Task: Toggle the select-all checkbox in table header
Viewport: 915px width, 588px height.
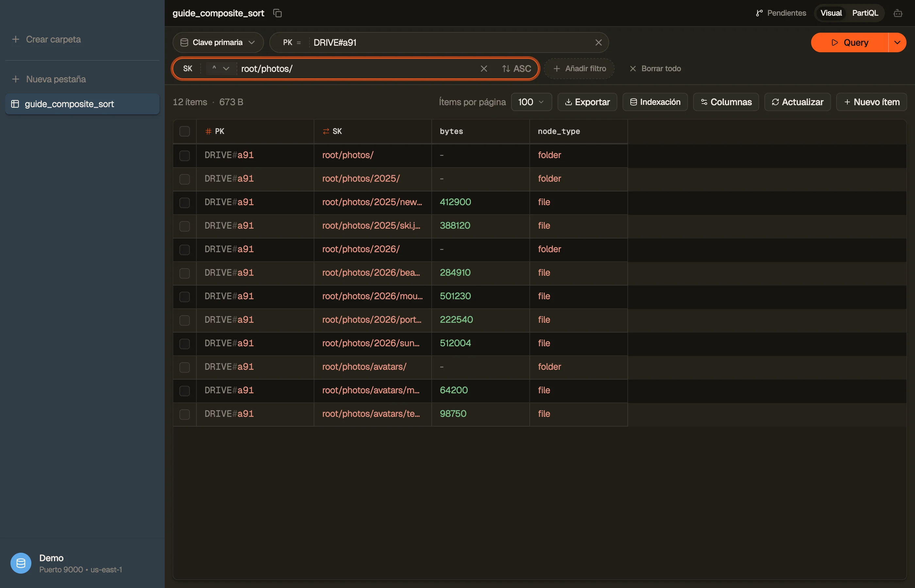Action: coord(184,131)
